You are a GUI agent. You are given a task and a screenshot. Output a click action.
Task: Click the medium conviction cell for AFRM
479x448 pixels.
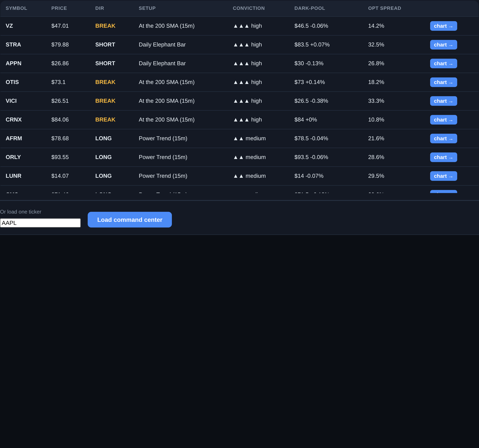[x=249, y=138]
